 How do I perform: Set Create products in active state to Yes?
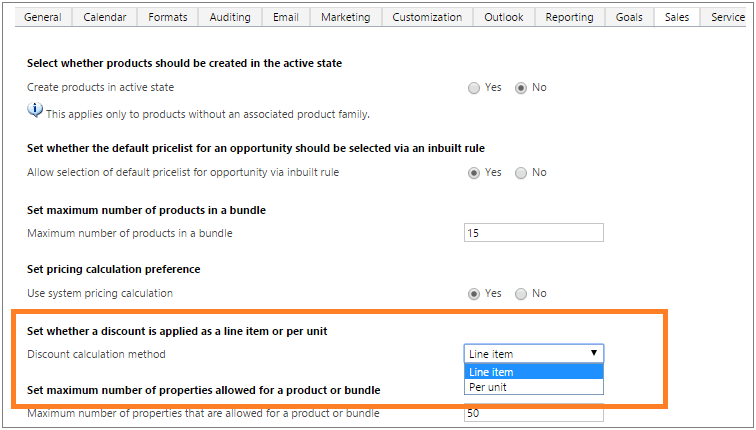tap(474, 88)
